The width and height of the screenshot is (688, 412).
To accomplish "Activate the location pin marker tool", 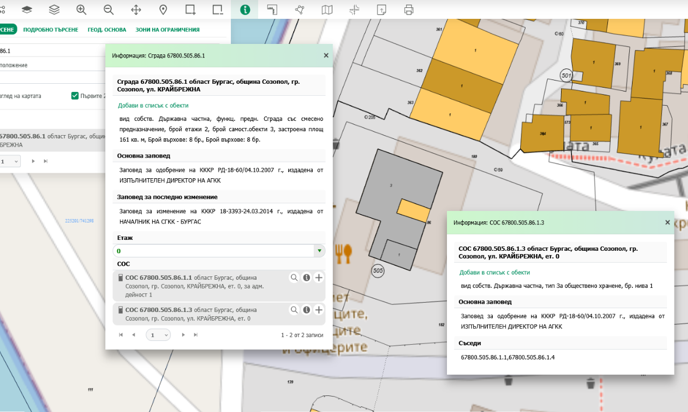I will pos(163,10).
